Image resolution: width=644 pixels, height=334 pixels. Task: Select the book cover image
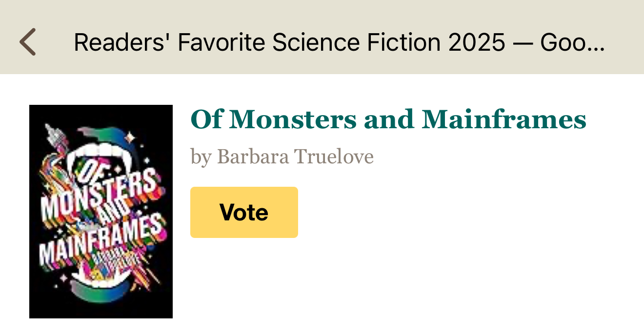click(101, 211)
